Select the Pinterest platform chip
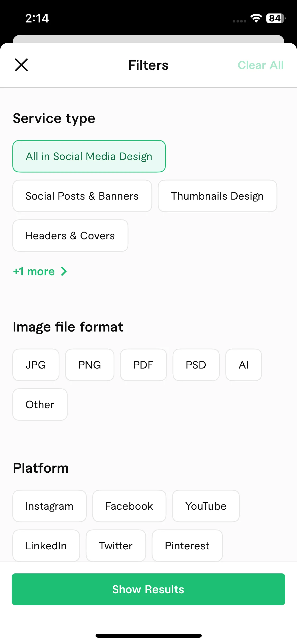The width and height of the screenshot is (297, 644). coord(187,546)
